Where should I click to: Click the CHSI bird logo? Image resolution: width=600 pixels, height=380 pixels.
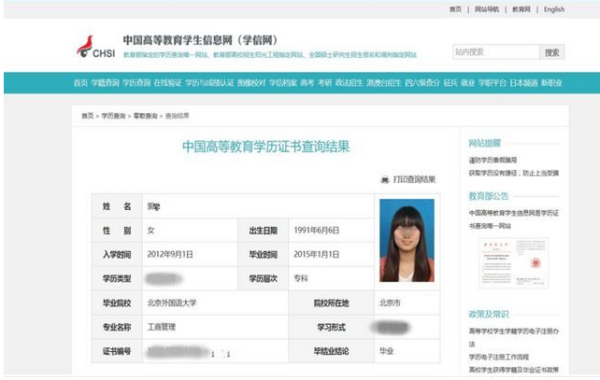click(96, 47)
